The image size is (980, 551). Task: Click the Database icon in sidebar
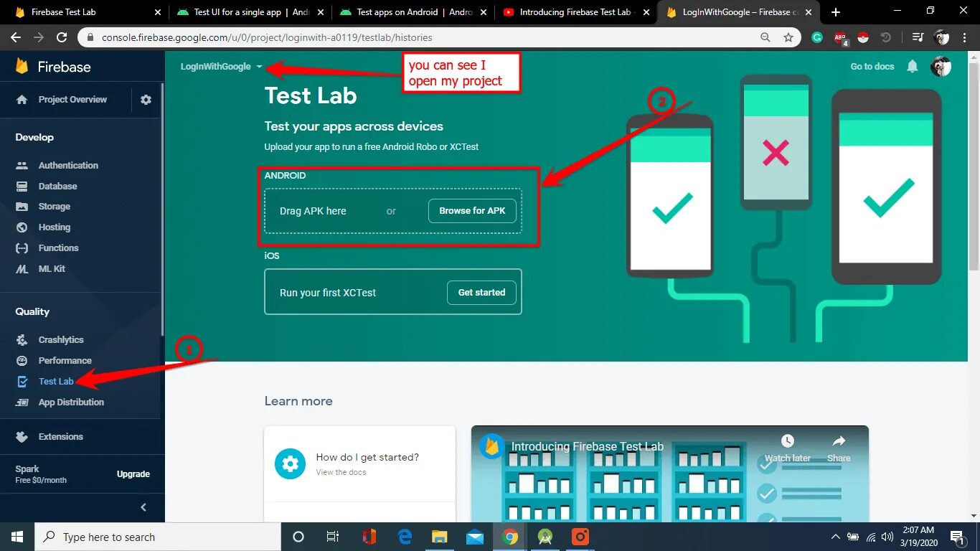[22, 186]
